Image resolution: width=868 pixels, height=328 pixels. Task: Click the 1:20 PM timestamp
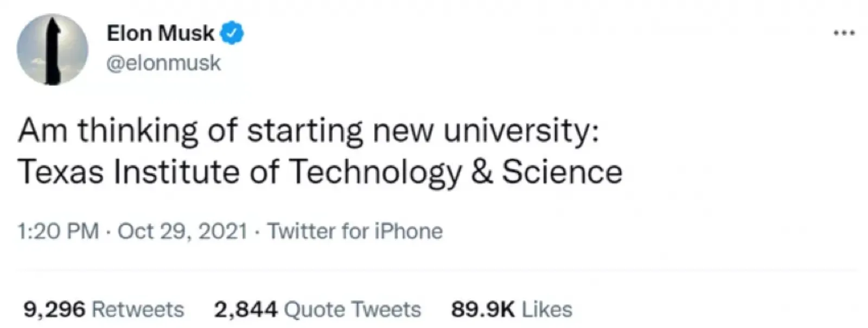[x=58, y=231]
